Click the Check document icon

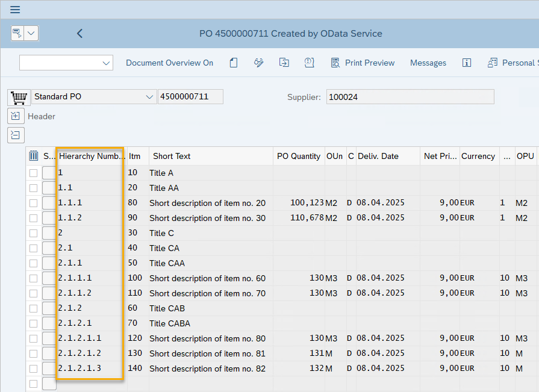point(310,63)
